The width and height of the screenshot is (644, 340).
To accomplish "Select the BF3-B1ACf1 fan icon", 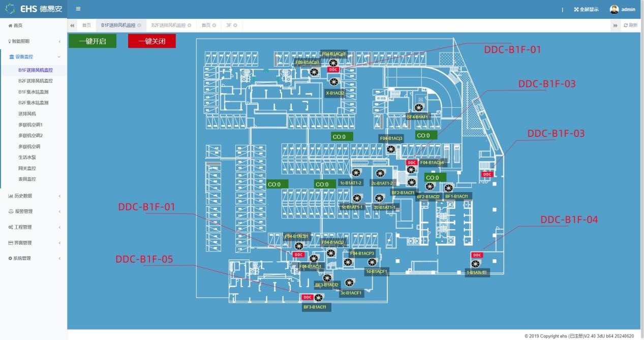I will (x=319, y=298).
